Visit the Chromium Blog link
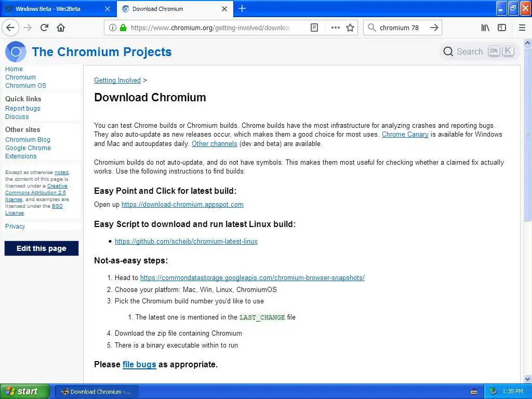The width and height of the screenshot is (532, 399). pos(28,139)
